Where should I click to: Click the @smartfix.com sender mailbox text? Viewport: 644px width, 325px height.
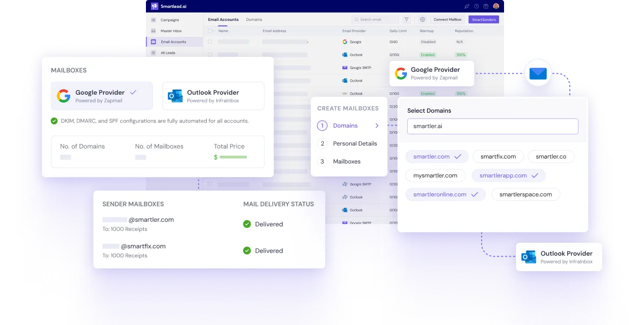click(x=143, y=246)
